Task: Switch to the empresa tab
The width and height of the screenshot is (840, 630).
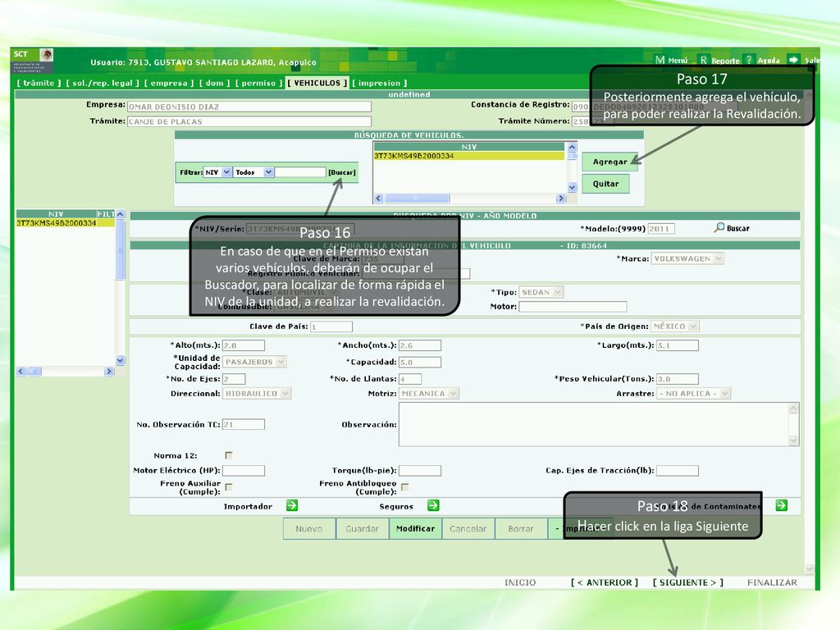Action: (169, 83)
